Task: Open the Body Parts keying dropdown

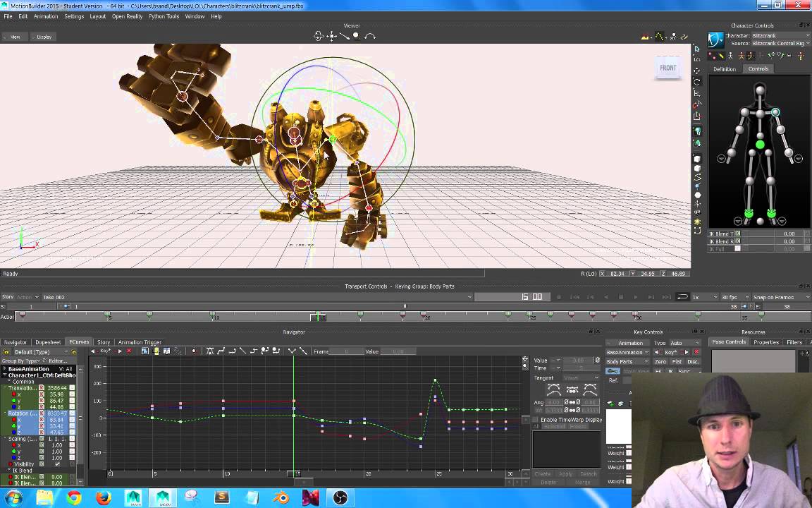Action: tap(627, 361)
